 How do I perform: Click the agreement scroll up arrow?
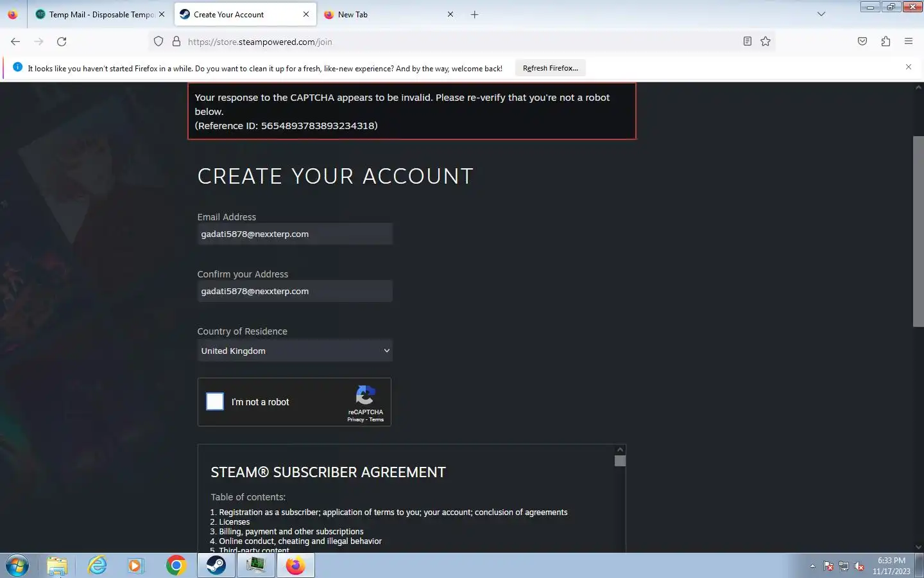click(x=620, y=450)
